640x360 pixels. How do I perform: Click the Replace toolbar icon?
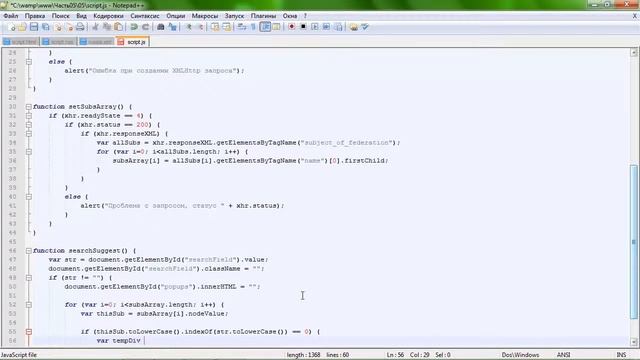[172, 27]
